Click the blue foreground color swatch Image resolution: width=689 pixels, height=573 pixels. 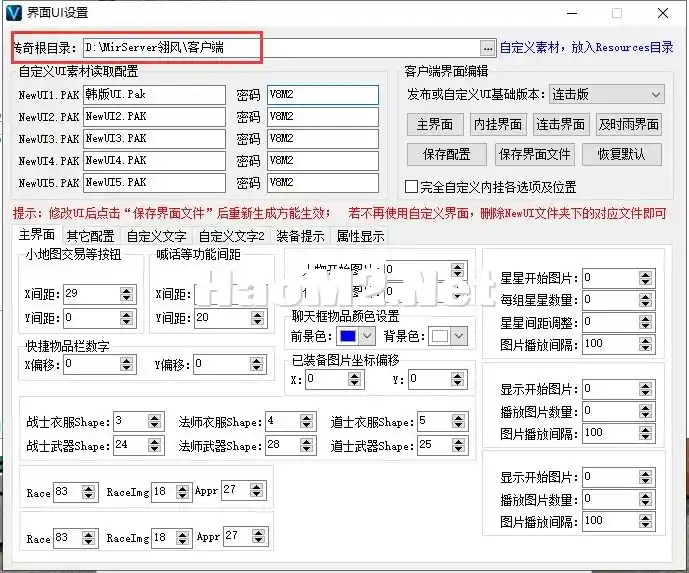[x=348, y=336]
